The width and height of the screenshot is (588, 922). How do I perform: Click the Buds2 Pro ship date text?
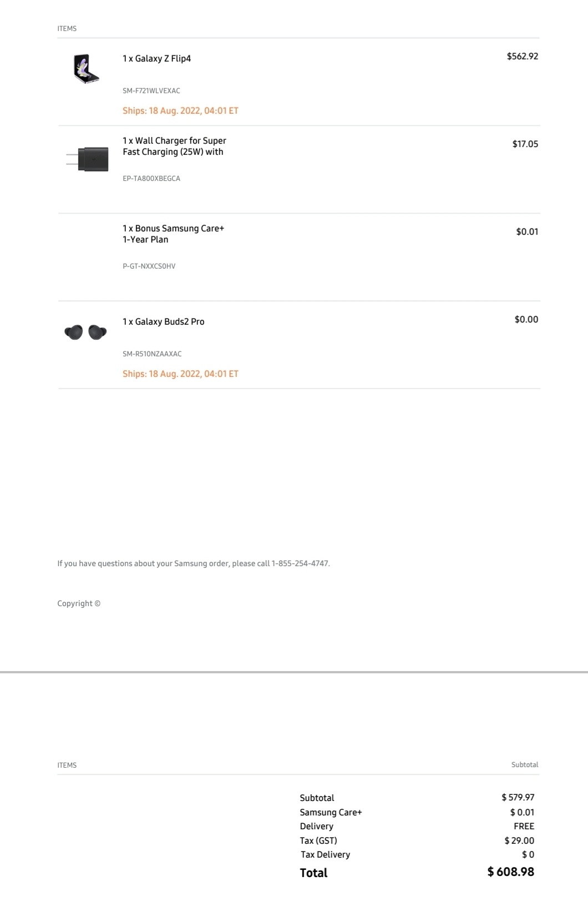[180, 374]
